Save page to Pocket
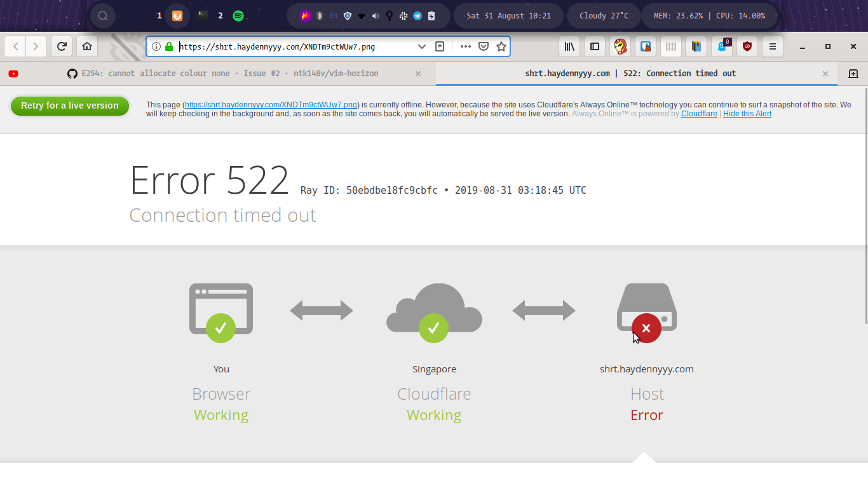This screenshot has height=488, width=868. coord(484,46)
